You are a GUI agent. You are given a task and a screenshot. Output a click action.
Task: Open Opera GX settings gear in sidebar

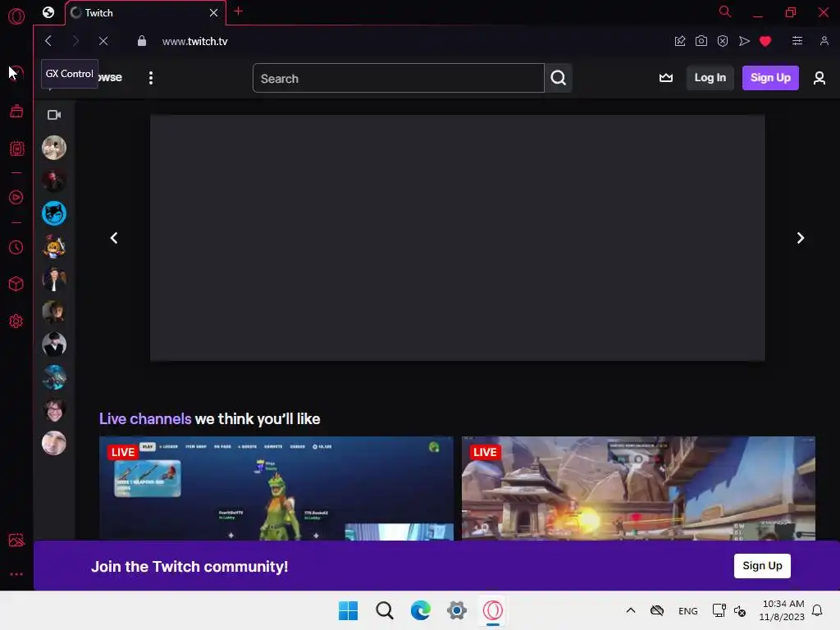coord(16,321)
